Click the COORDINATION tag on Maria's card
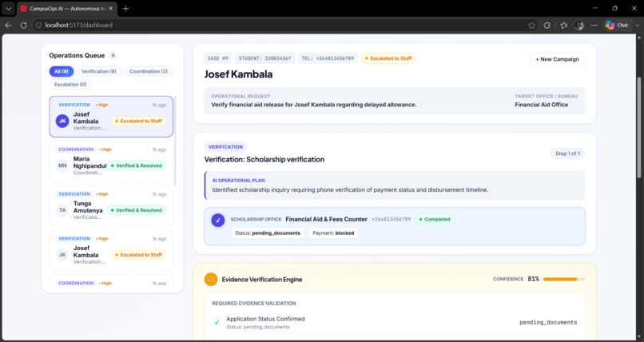The width and height of the screenshot is (644, 342). coord(77,149)
